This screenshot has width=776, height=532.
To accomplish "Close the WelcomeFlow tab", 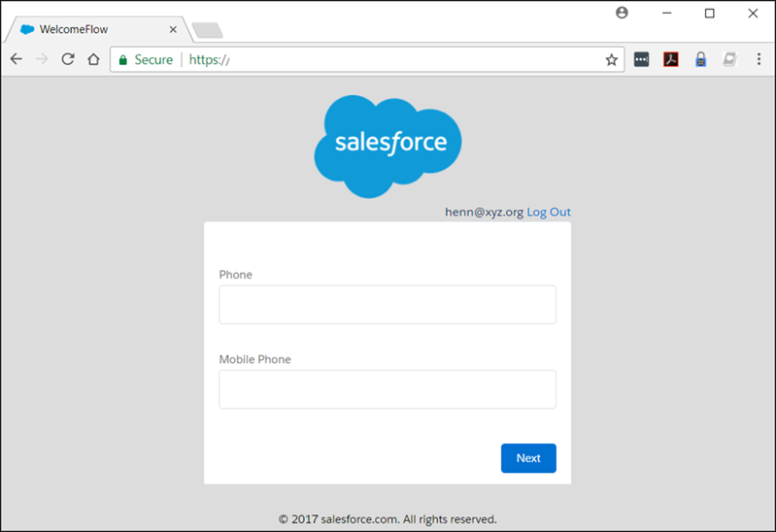I will (x=173, y=30).
